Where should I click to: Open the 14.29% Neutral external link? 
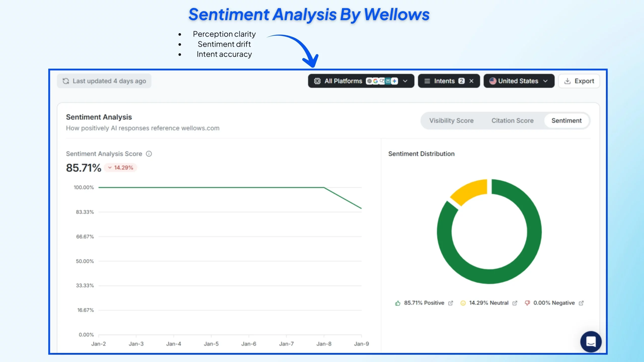pyautogui.click(x=515, y=303)
